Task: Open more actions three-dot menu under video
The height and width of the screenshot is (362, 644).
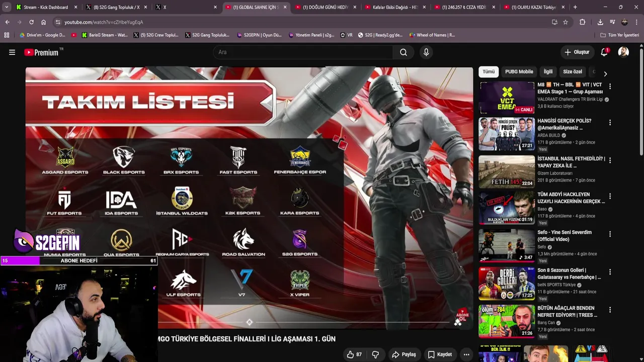Action: tap(466, 354)
